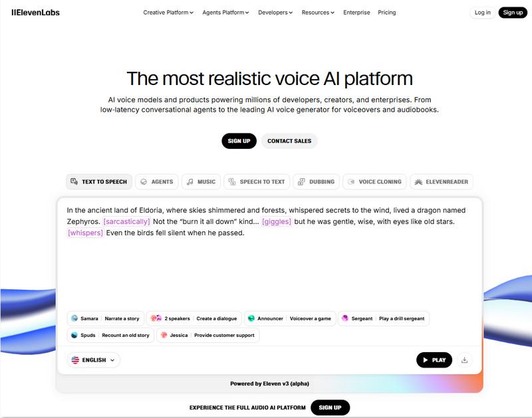Click the download audio icon

(x=463, y=360)
